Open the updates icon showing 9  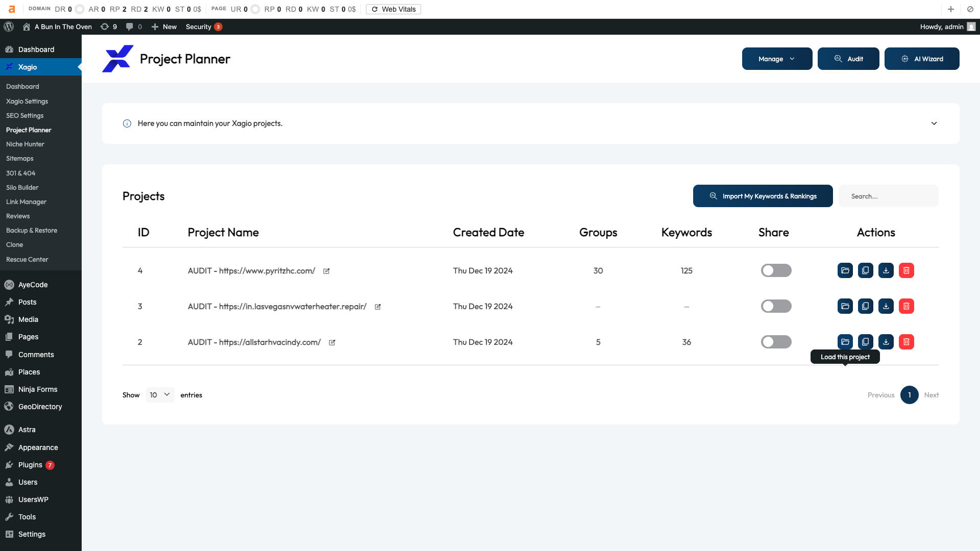click(109, 27)
